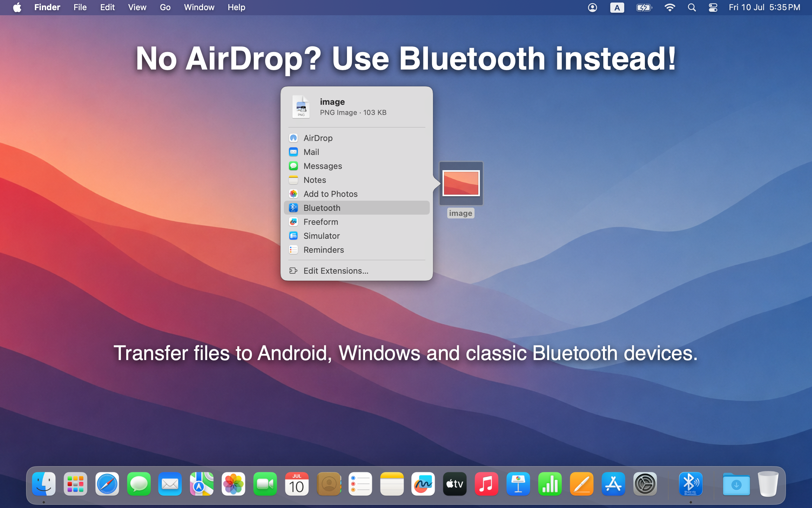
Task: Open the Help menu
Action: click(236, 7)
